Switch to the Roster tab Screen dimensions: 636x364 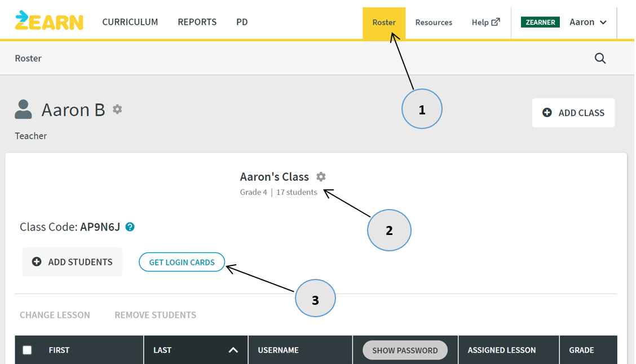(x=384, y=22)
